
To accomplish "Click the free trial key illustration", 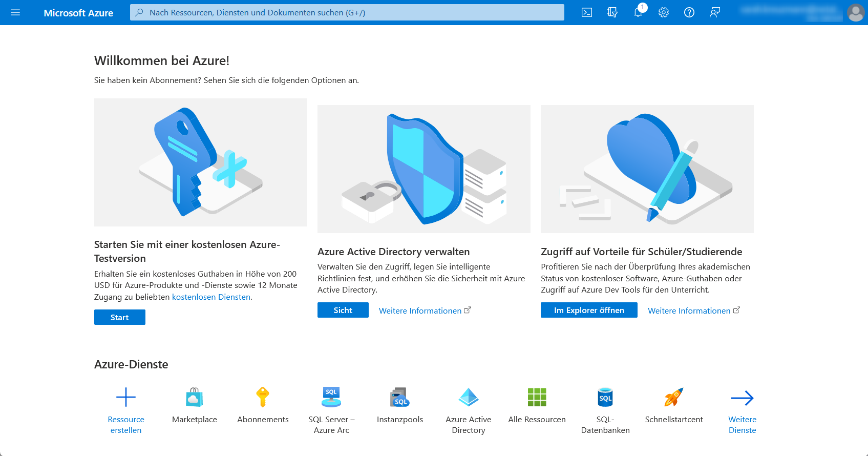I will (201, 162).
